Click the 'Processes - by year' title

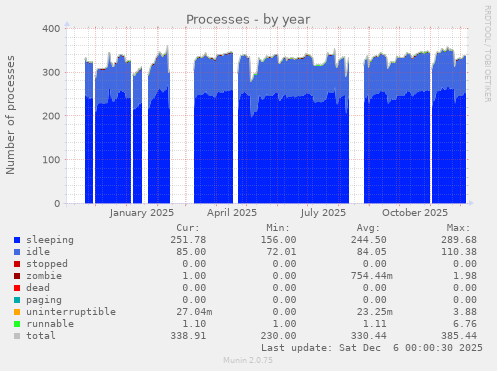click(248, 20)
